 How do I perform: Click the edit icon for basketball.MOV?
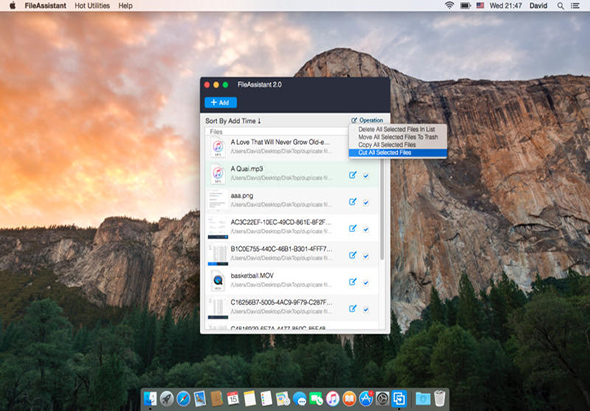(353, 282)
